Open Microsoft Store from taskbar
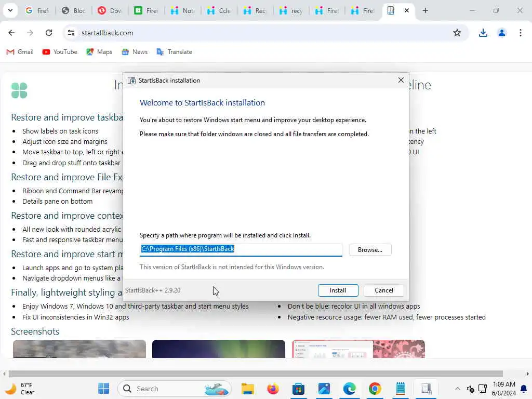 tap(298, 389)
